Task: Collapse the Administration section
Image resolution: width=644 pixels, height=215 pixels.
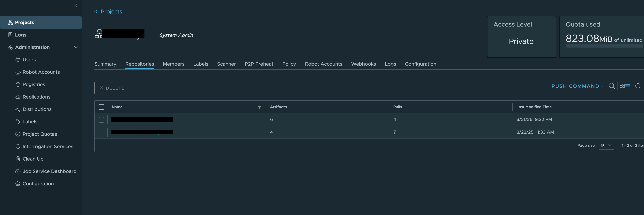Action: pos(76,47)
